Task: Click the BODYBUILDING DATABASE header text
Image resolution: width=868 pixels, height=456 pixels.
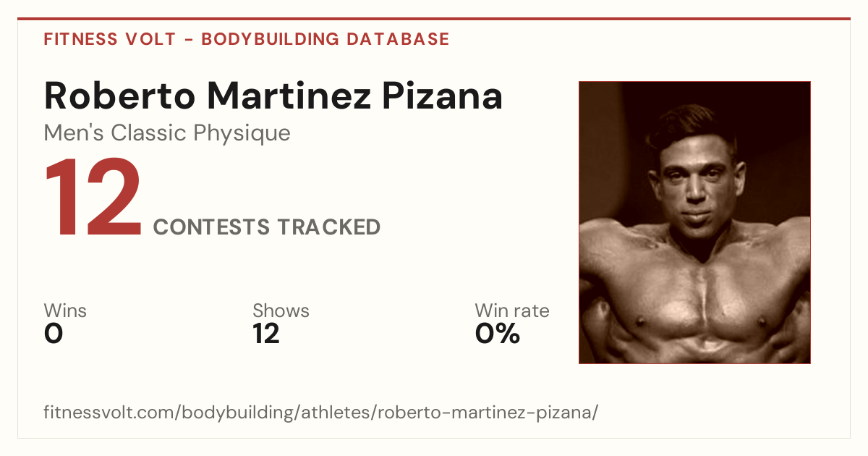Action: point(325,39)
